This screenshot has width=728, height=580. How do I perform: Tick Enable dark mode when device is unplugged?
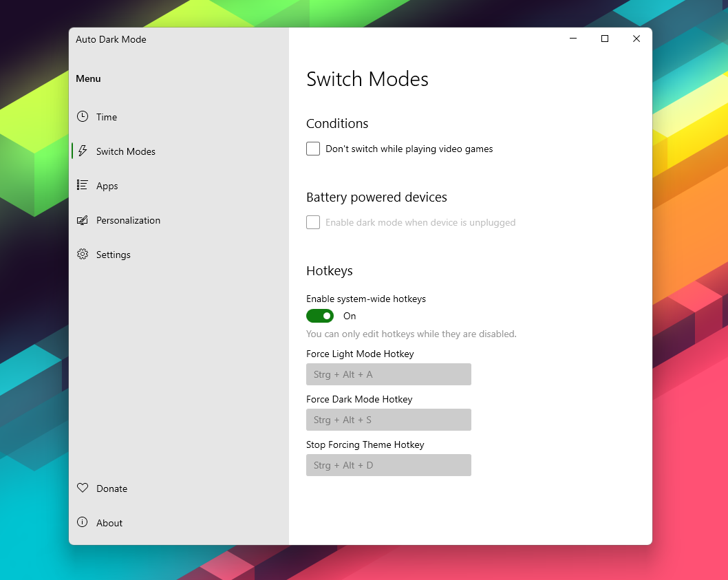click(x=313, y=222)
